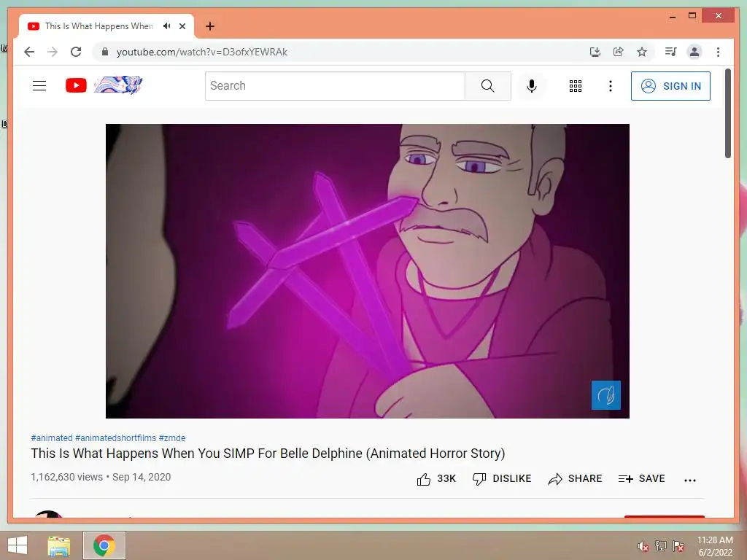Go to the YouTube home logo
747x560 pixels.
point(104,85)
